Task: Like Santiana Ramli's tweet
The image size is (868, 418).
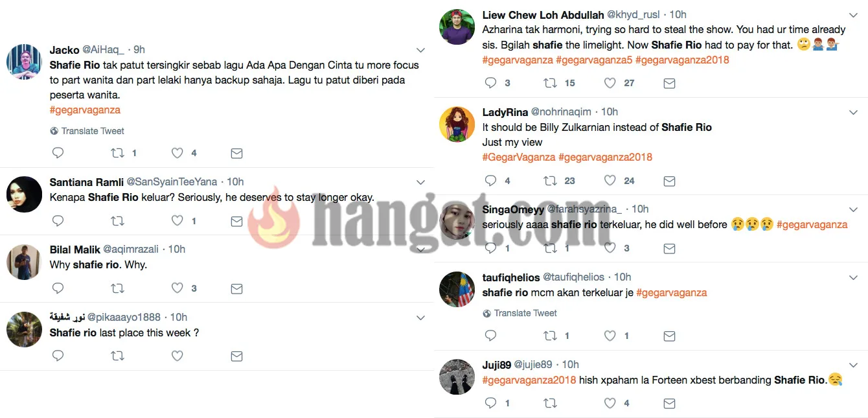Action: point(177,221)
